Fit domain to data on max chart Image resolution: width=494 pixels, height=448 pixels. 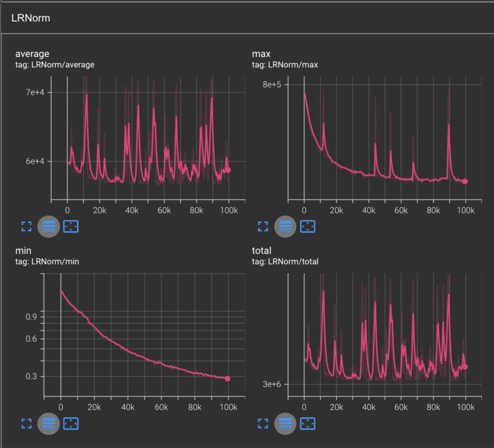coord(308,226)
